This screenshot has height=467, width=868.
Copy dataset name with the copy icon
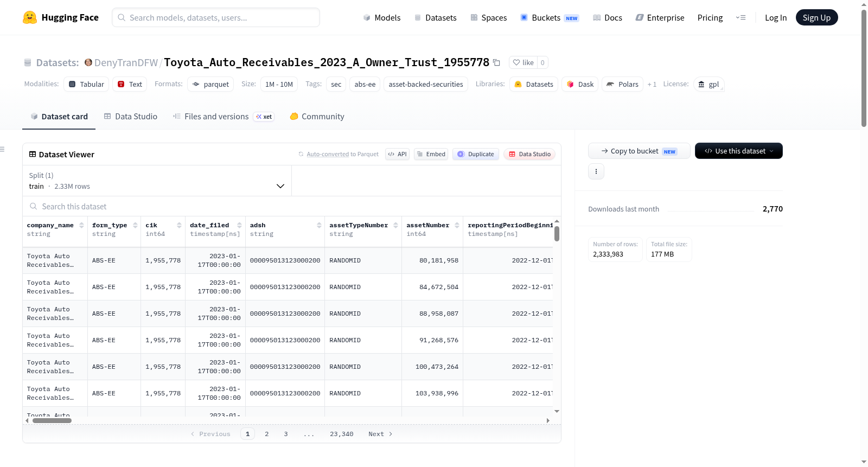click(x=496, y=62)
